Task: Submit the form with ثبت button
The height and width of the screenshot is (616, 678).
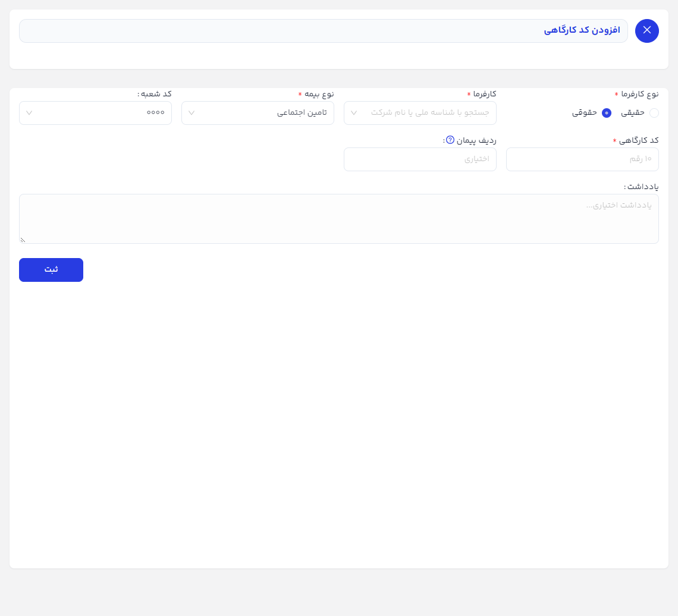Action: pyautogui.click(x=51, y=270)
